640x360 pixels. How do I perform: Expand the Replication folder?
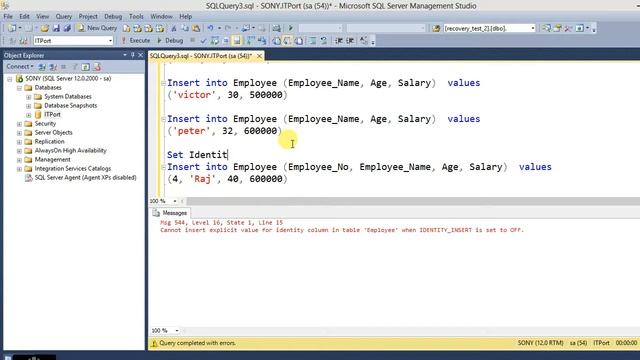point(19,142)
